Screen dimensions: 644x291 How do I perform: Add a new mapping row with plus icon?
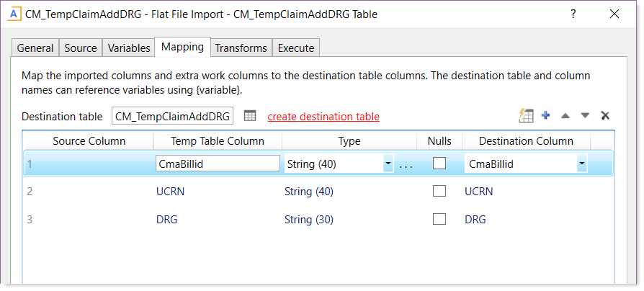pos(545,115)
